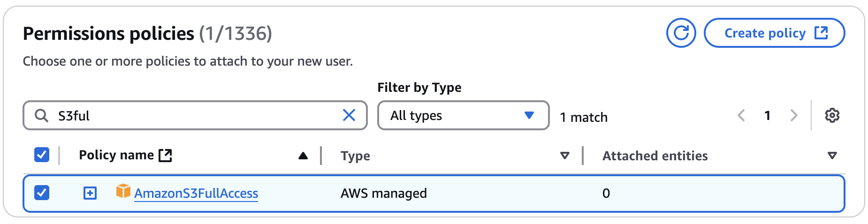Screen dimensions: 868x224
Task: Sort by the Type column
Action: tap(565, 156)
